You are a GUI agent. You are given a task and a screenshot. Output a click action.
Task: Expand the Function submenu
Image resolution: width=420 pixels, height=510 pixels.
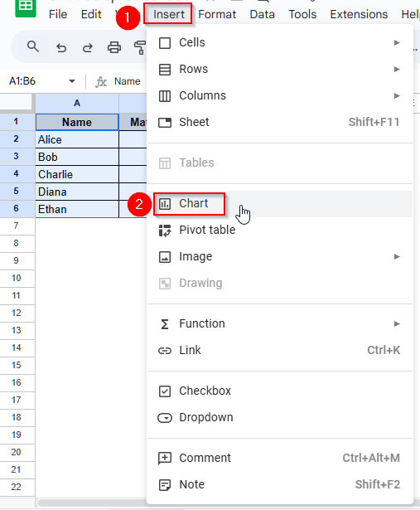tap(280, 323)
